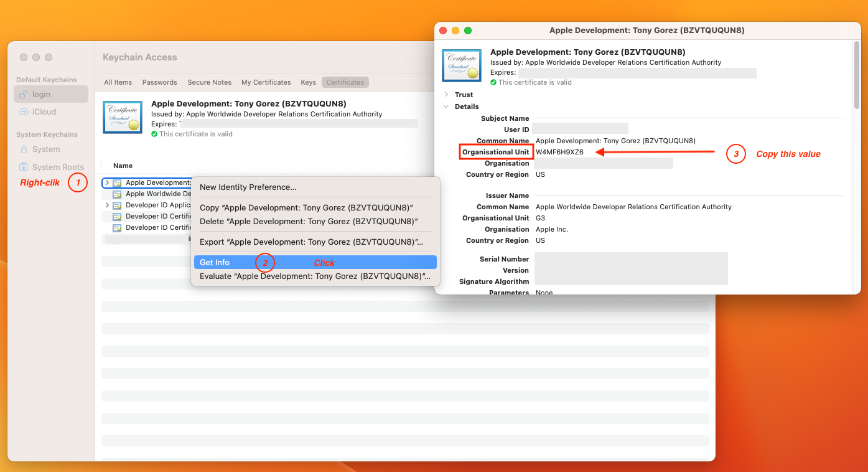Viewport: 868px width, 472px height.
Task: Click the Apple Worldwide Developer Relations certificate icon
Action: 116,194
